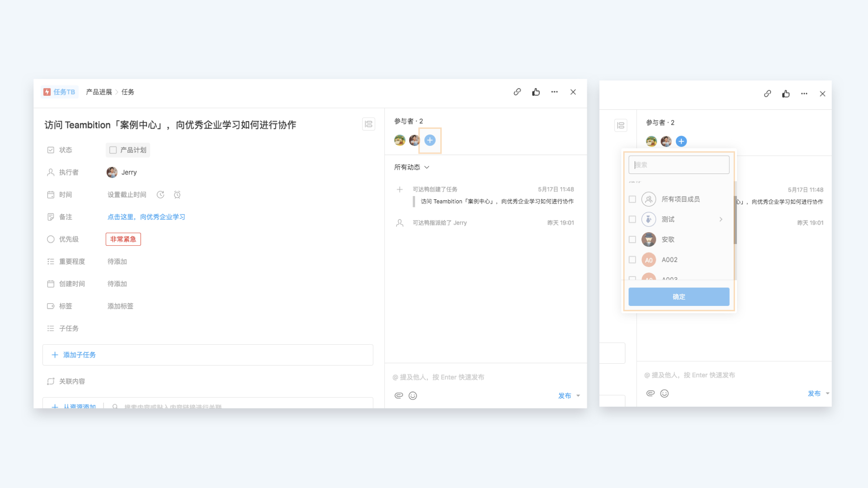Select executor Jerry
This screenshot has height=488, width=868.
click(122, 172)
